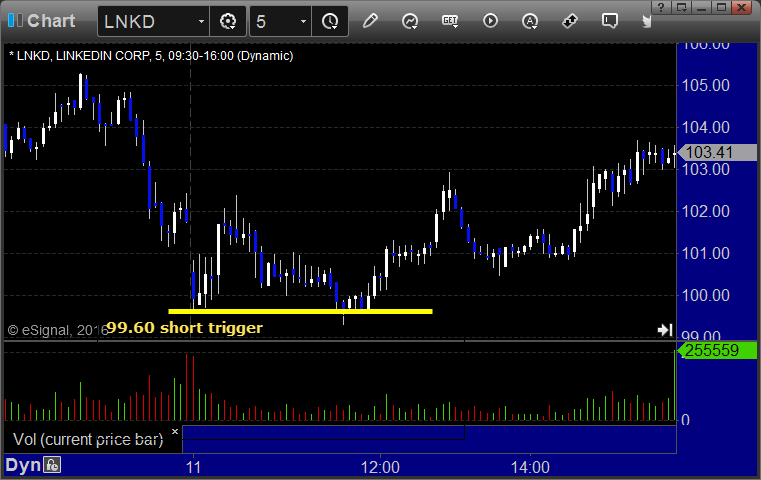Click the scroll-to-latest-bar arrow icon

point(665,330)
